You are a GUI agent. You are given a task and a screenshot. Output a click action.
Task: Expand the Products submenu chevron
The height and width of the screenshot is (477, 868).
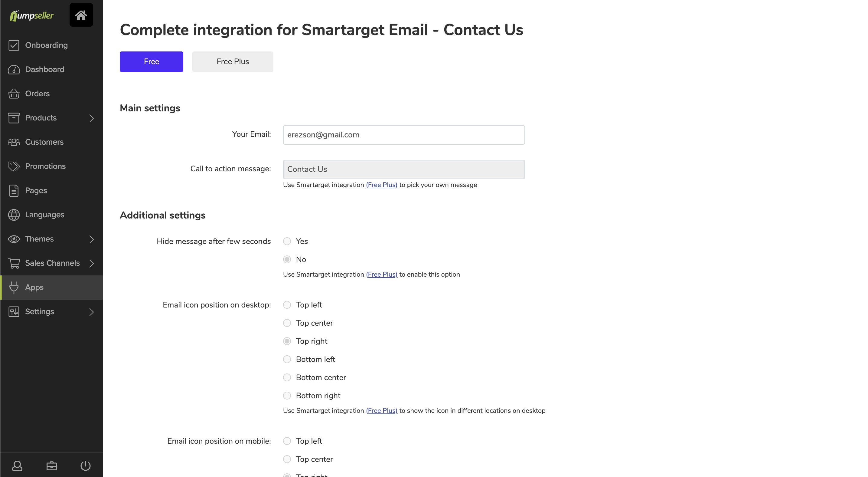(x=91, y=118)
